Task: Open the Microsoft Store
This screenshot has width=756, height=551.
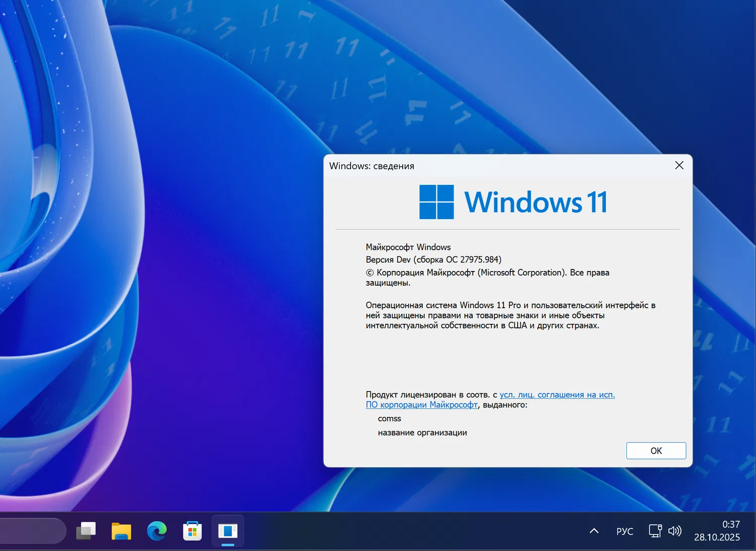Action: [x=192, y=531]
